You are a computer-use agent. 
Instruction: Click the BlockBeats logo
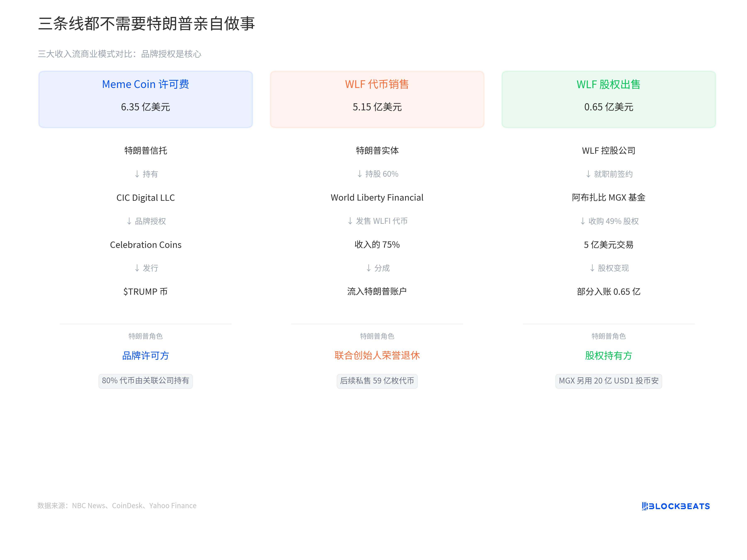[x=676, y=506]
